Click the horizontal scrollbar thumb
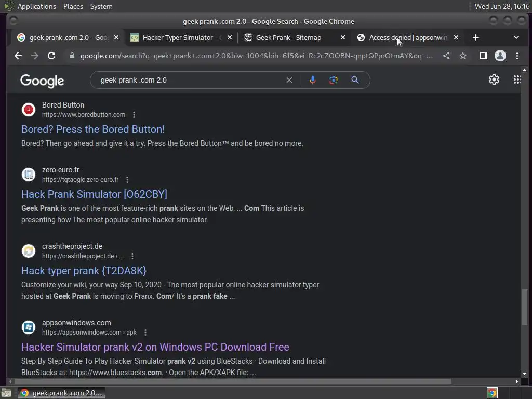Screen dimensions: 532x399 [232, 382]
